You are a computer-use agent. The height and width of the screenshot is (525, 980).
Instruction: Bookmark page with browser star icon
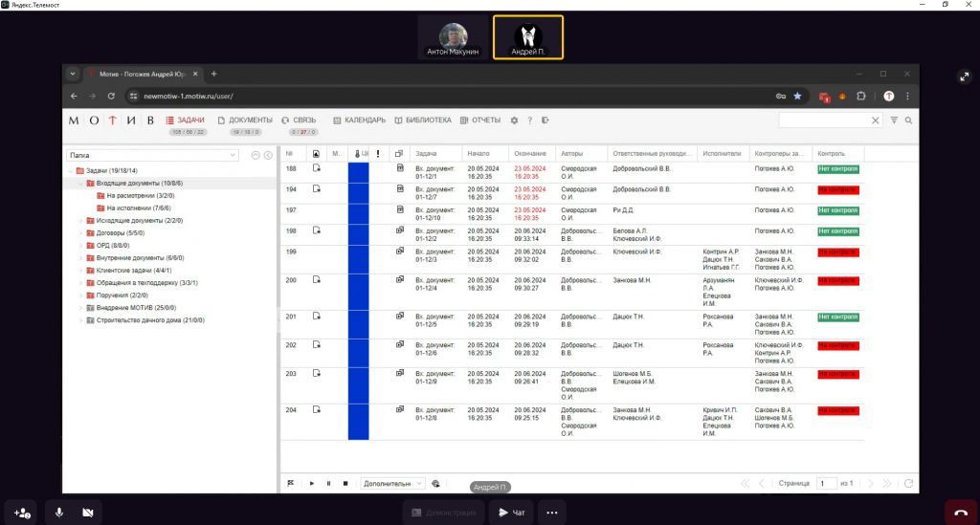point(797,97)
